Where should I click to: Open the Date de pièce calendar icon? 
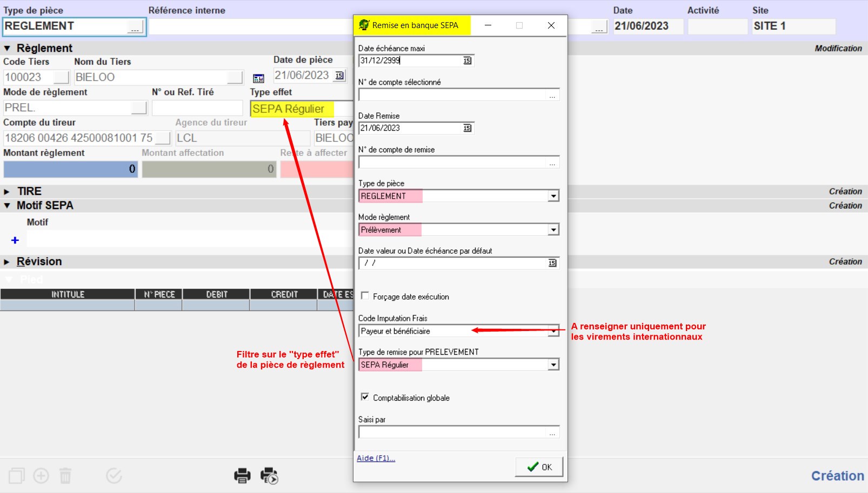point(339,76)
